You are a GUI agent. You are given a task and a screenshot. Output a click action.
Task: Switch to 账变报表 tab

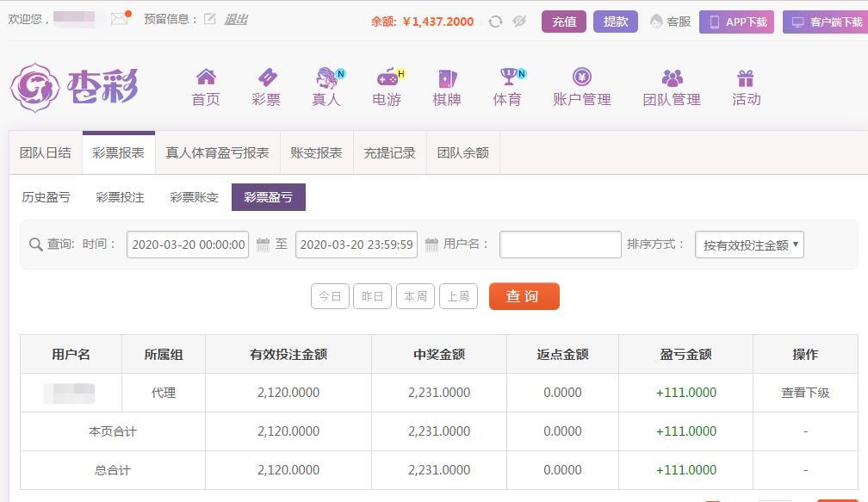[317, 152]
